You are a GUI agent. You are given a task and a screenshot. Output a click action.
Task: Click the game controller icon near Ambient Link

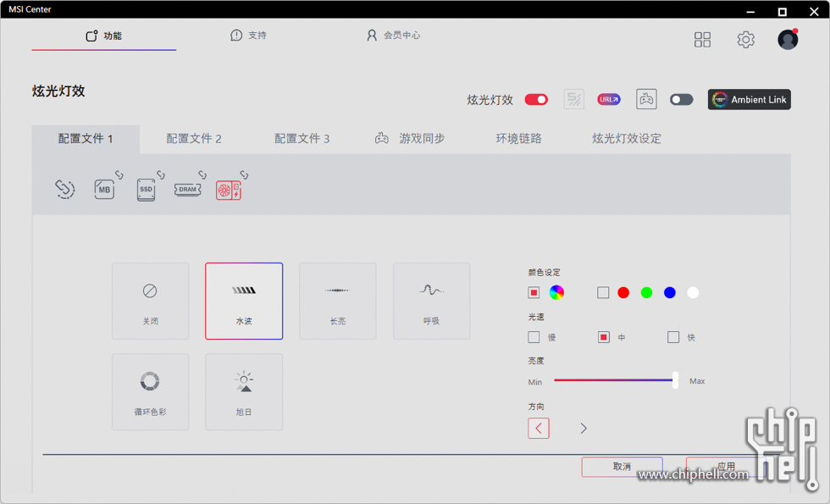pyautogui.click(x=646, y=99)
